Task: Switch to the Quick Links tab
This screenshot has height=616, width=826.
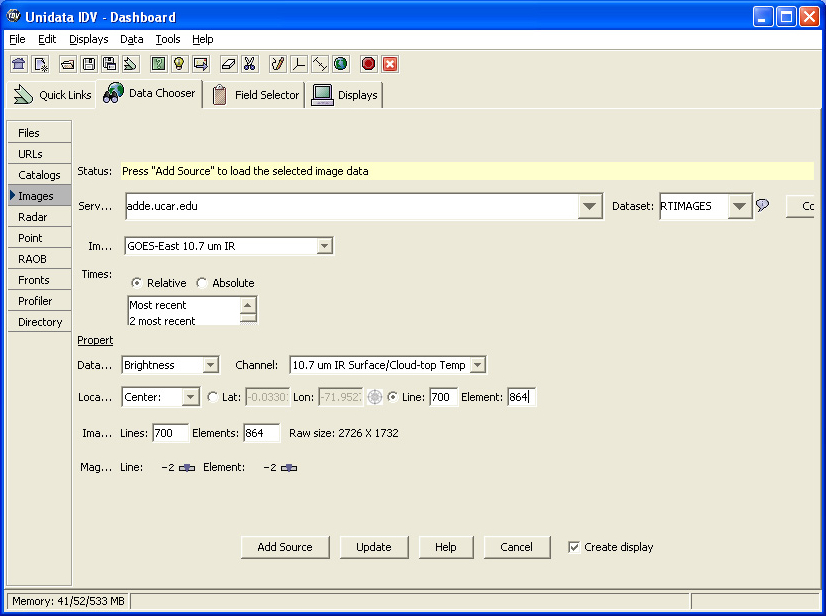Action: click(52, 95)
